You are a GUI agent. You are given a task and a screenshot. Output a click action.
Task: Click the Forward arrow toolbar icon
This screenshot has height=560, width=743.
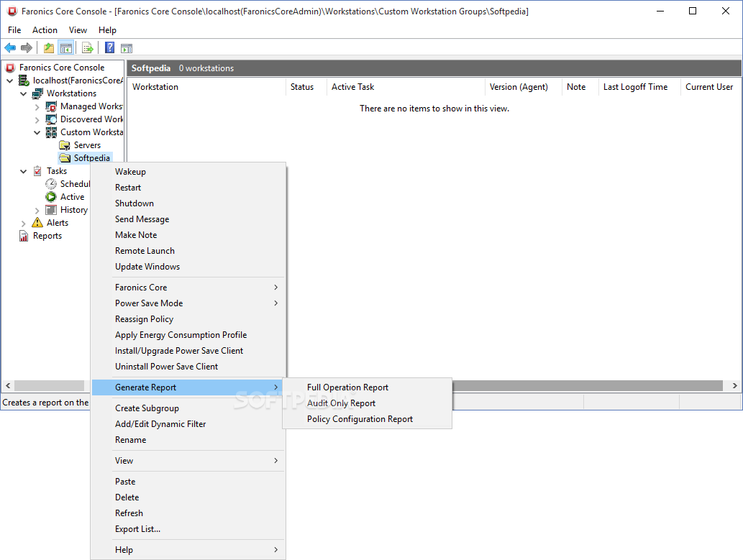point(27,48)
